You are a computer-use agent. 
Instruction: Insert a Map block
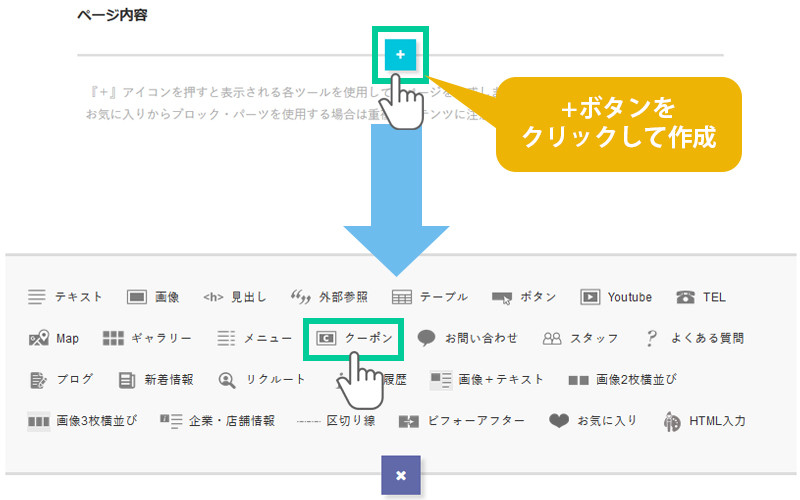(x=54, y=338)
